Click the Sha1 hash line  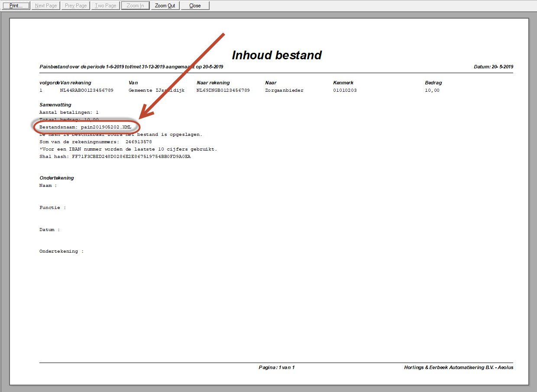115,157
